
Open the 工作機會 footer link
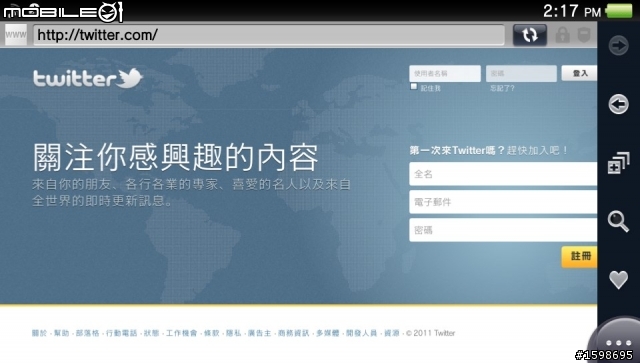coord(181,333)
